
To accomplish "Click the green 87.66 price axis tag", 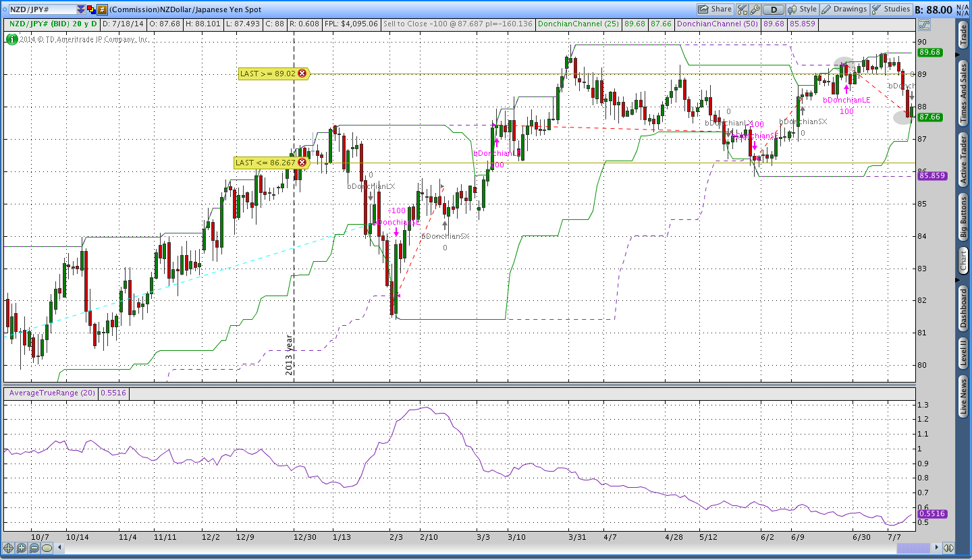I will click(930, 117).
